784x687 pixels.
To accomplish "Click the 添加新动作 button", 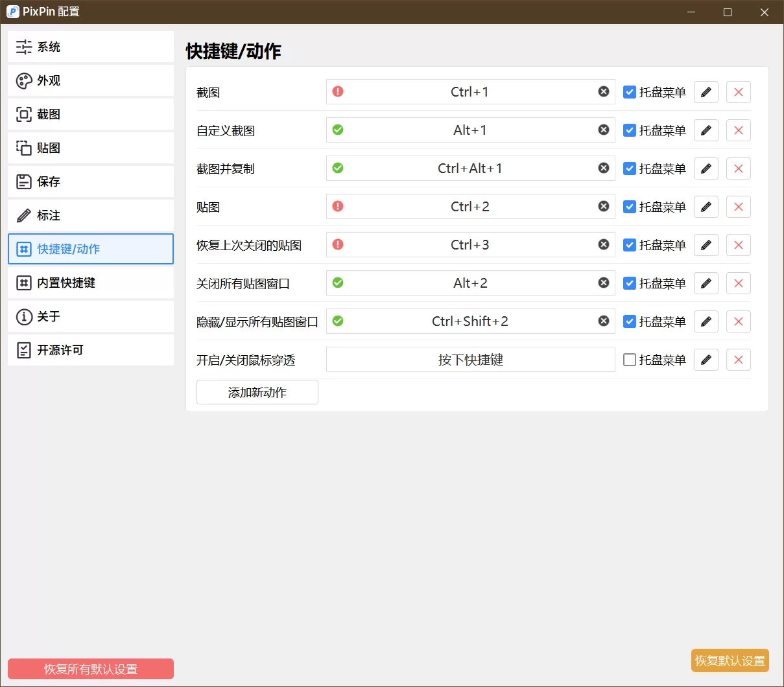I will 257,392.
